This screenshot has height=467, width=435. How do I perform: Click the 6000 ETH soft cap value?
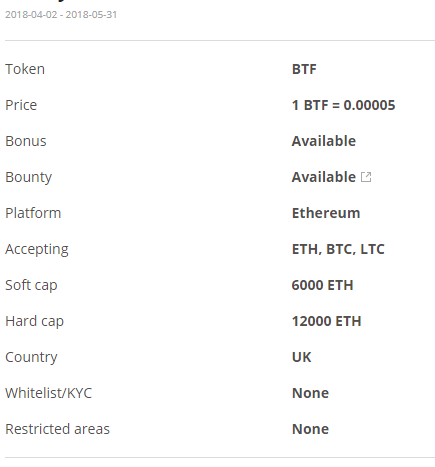(x=322, y=285)
